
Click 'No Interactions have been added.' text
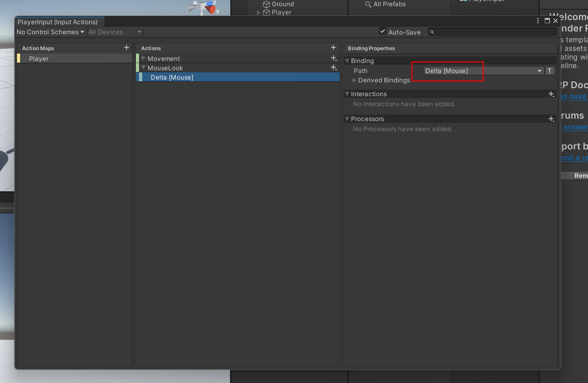point(404,104)
